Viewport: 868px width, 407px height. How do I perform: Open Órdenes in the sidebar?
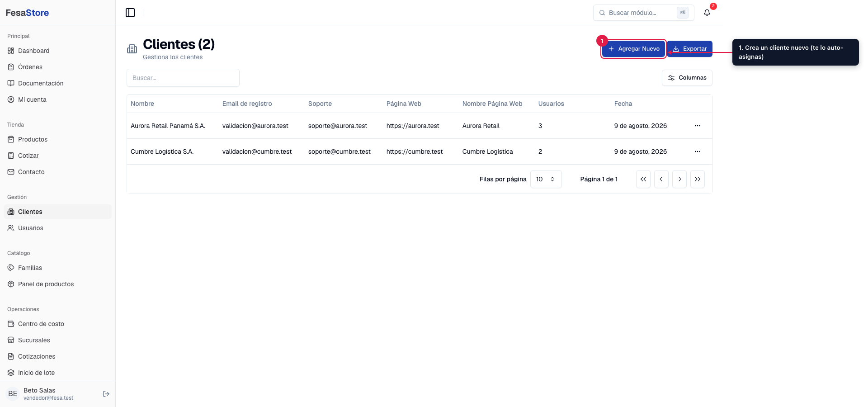57,67
